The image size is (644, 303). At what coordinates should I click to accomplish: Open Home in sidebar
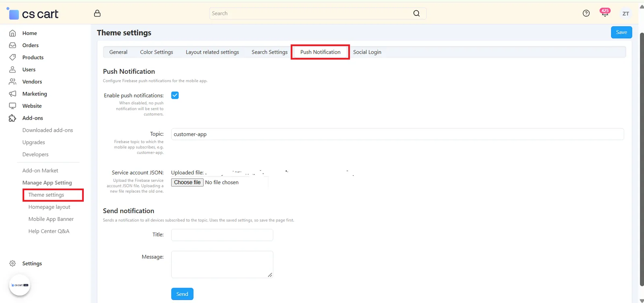coord(29,33)
